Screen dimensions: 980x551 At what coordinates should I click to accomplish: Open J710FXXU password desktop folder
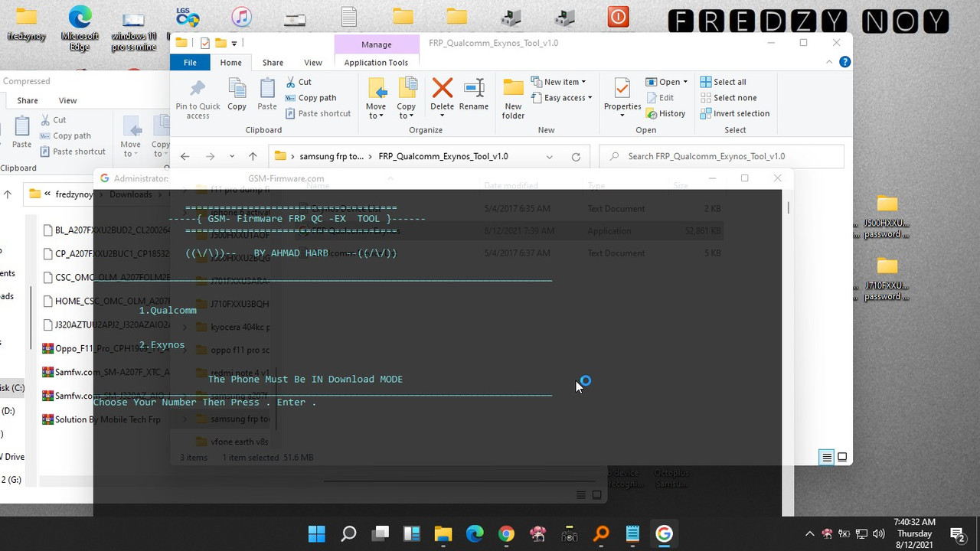(887, 279)
